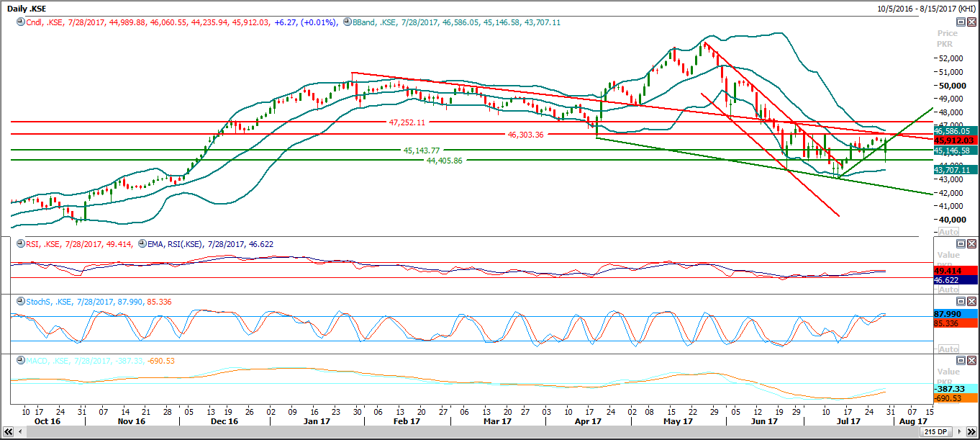Image resolution: width=980 pixels, height=440 pixels.
Task: Click the 10/5/2016 - 8/15/2017 (KHI) date range
Action: pyautogui.click(x=926, y=8)
